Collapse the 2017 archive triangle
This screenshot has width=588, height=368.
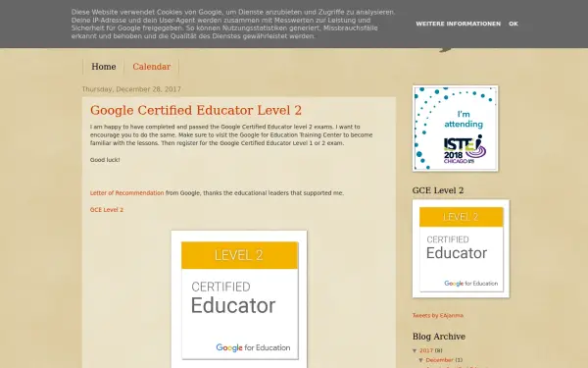415,350
